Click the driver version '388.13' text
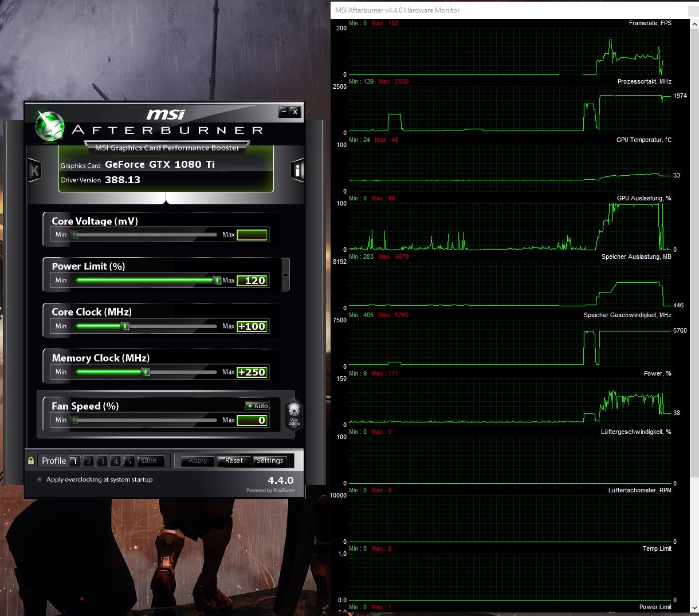The height and width of the screenshot is (616, 699). [123, 180]
